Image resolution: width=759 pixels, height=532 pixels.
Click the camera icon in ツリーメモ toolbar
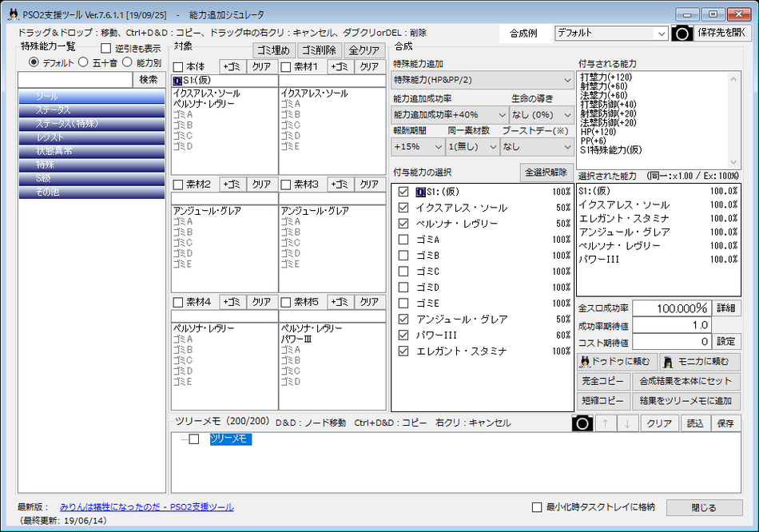tap(582, 423)
